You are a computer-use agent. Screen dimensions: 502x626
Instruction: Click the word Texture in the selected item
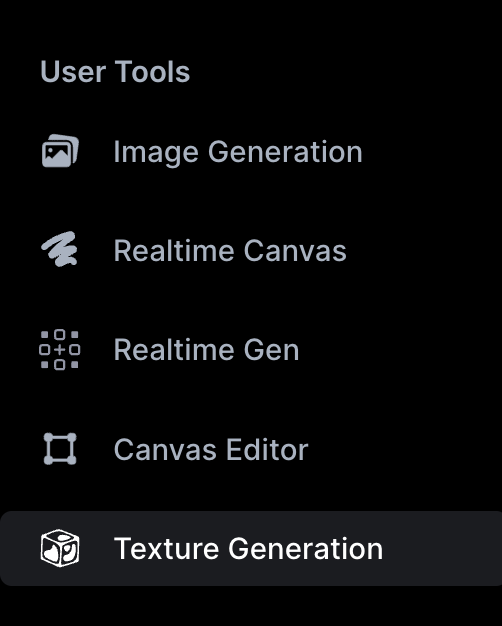166,549
